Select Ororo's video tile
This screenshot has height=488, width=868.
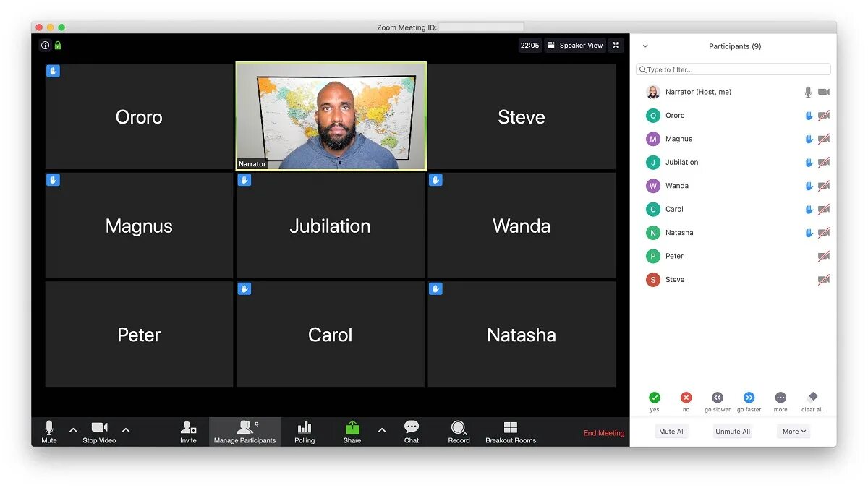click(x=139, y=116)
